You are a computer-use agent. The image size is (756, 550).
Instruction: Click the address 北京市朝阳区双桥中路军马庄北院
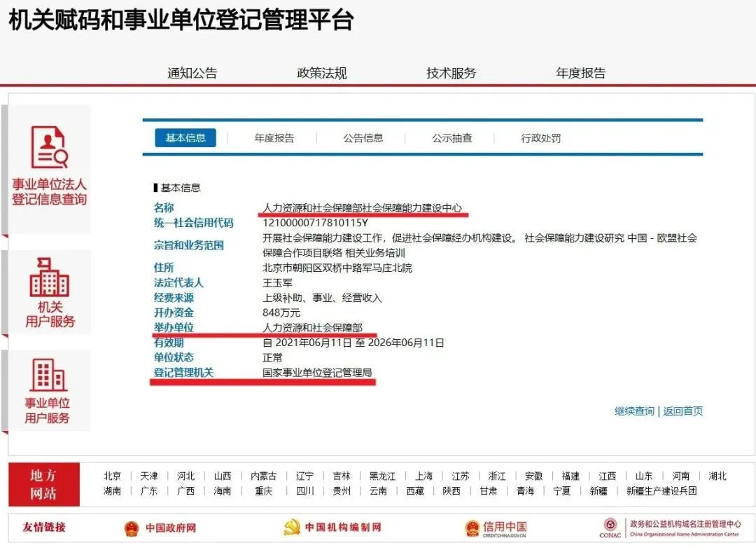(337, 268)
